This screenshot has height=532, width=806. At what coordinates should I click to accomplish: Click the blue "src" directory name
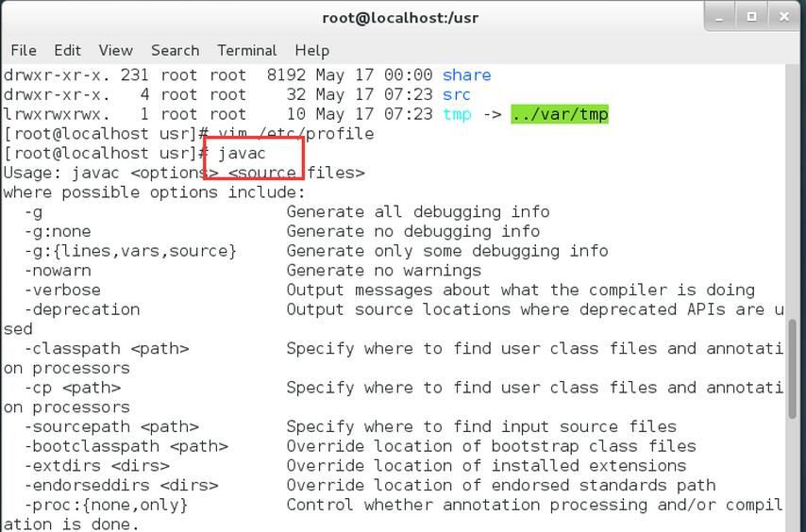(456, 94)
